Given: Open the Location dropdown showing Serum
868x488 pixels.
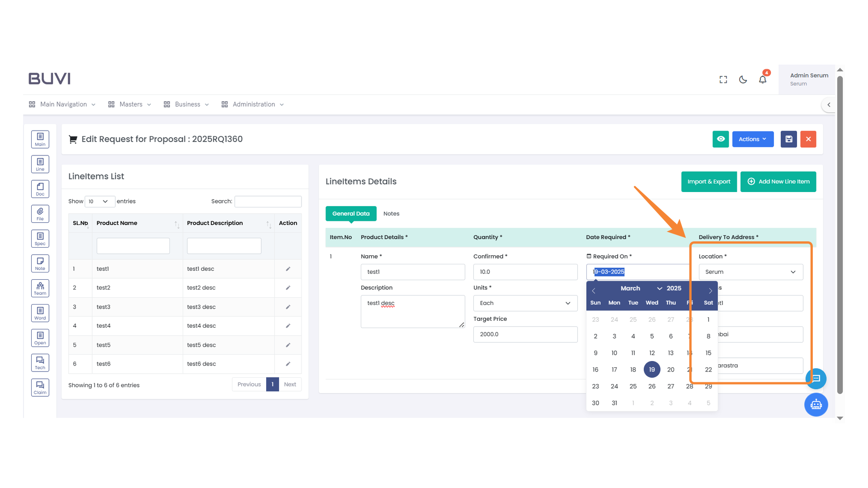Looking at the screenshot, I should pos(750,272).
